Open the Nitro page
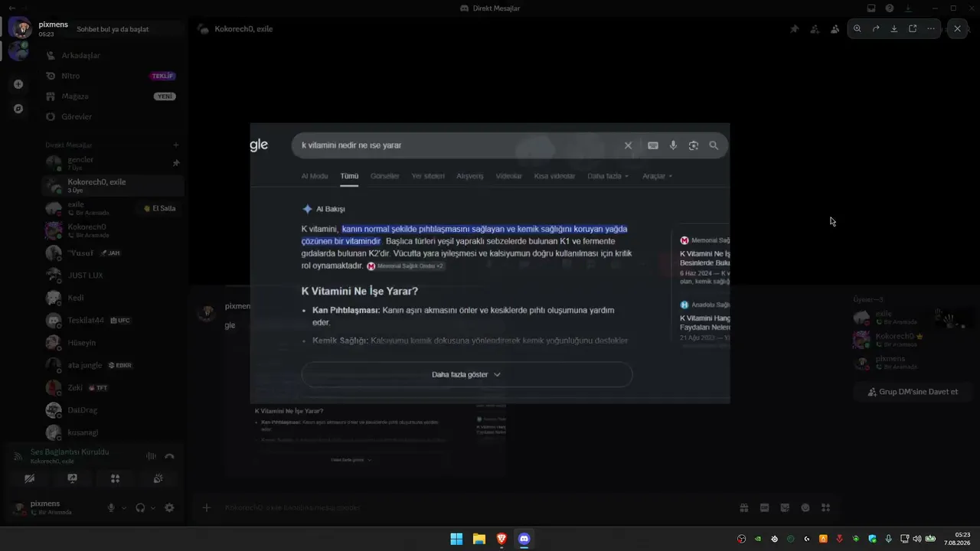This screenshot has height=551, width=980. (x=113, y=76)
